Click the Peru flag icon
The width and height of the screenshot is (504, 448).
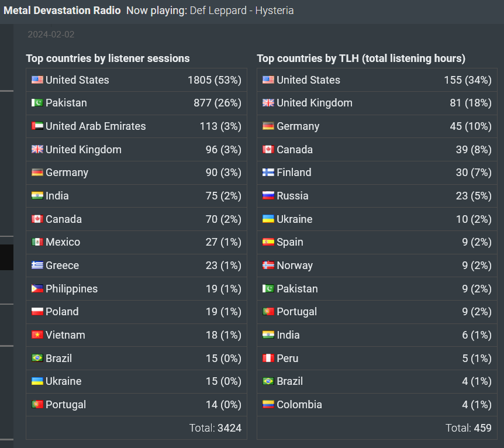pyautogui.click(x=268, y=358)
